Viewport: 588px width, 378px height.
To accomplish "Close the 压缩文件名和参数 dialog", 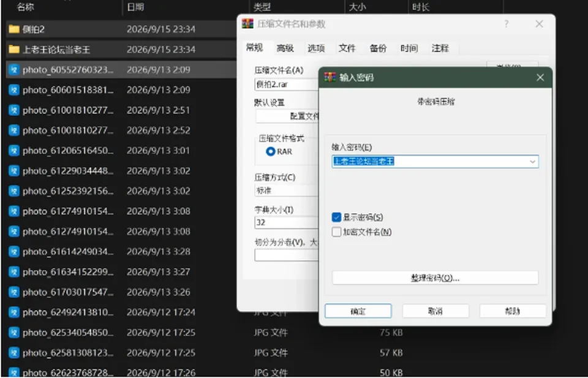I will tap(539, 24).
